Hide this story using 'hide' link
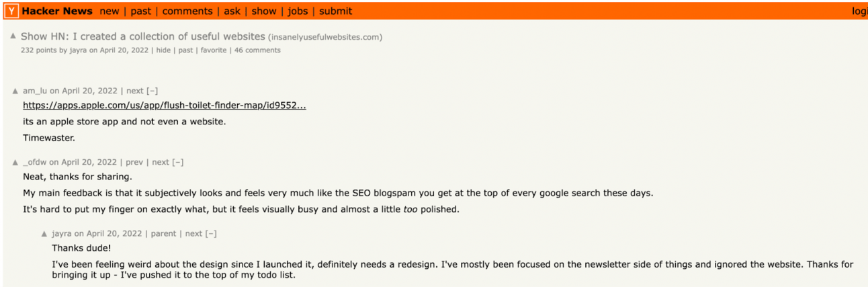This screenshot has height=287, width=868. pyautogui.click(x=163, y=50)
